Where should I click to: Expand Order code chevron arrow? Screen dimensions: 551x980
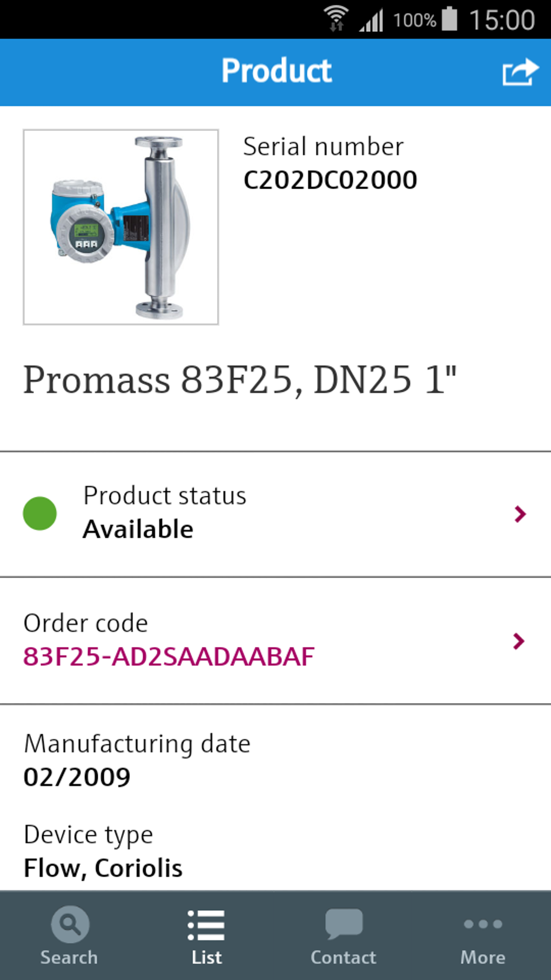point(519,641)
